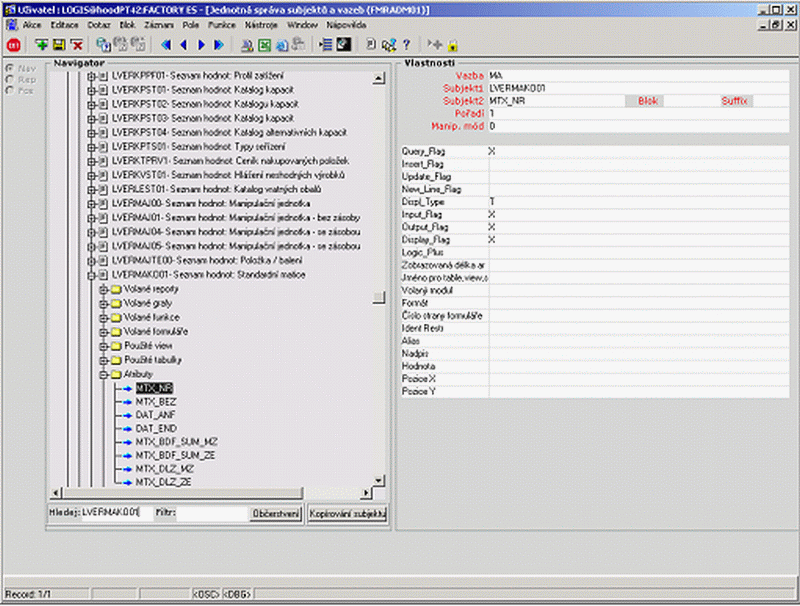Image resolution: width=800 pixels, height=606 pixels.
Task: Click the Občerstvení button
Action: click(x=276, y=513)
